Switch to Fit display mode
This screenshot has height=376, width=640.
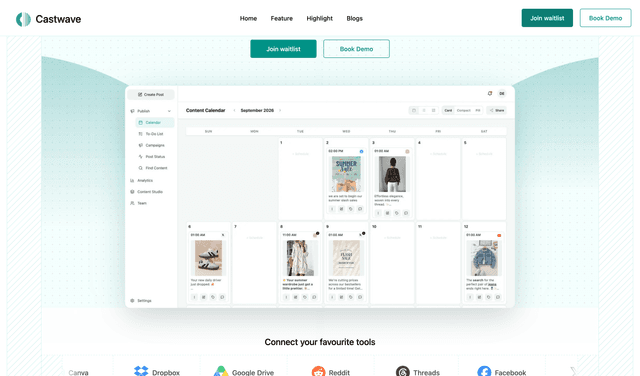click(478, 110)
